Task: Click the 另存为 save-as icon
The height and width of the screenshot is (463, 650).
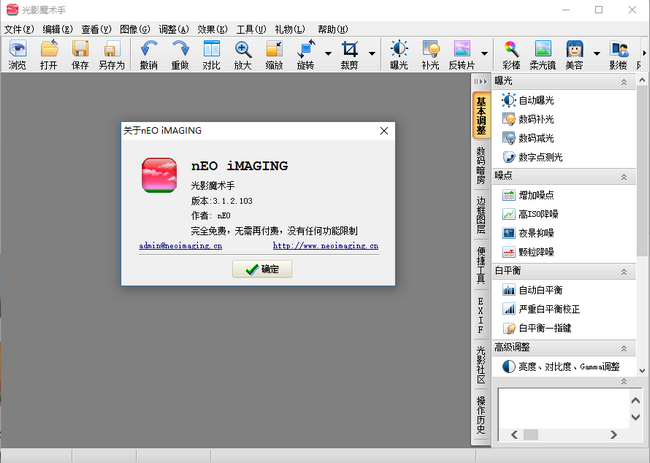Action: pyautogui.click(x=112, y=55)
